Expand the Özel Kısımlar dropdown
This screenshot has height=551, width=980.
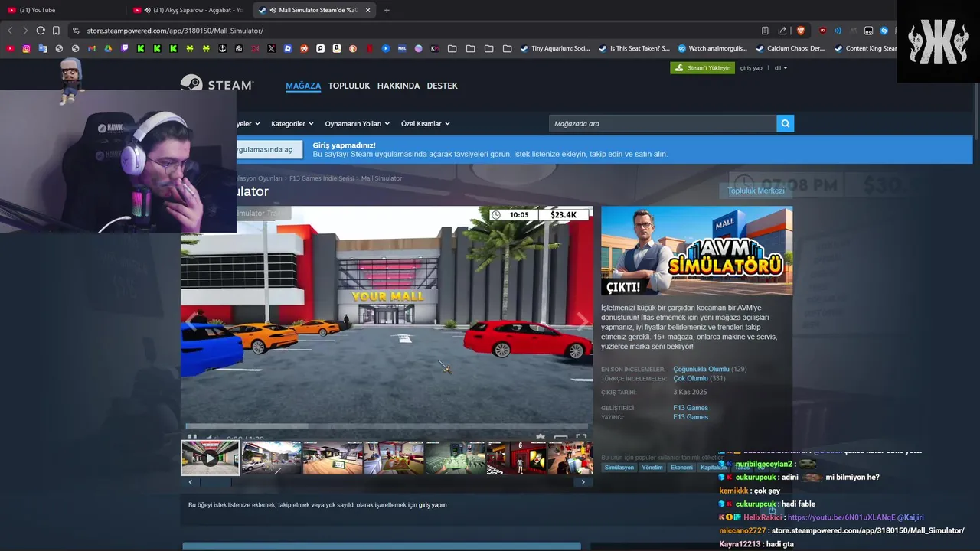[425, 123]
